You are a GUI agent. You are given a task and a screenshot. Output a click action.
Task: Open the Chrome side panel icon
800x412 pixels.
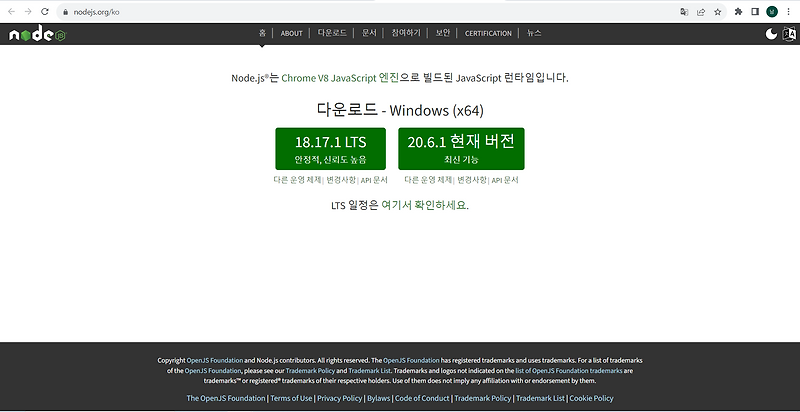point(755,12)
